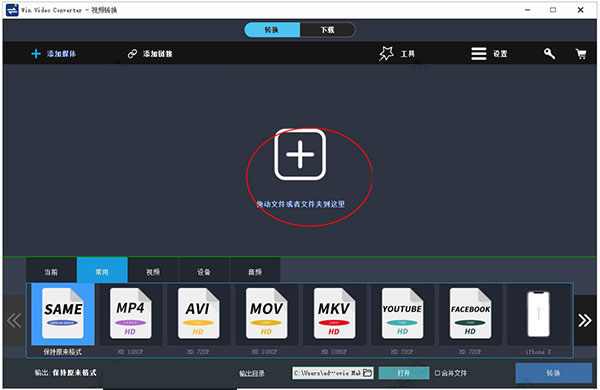Click the left double-arrow to previous formats
600x390 pixels.
(14, 320)
